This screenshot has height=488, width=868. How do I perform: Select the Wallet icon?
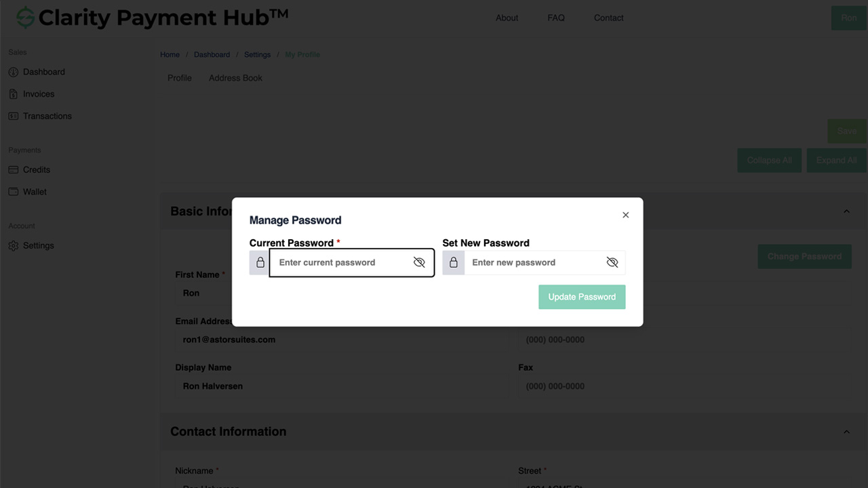12,192
